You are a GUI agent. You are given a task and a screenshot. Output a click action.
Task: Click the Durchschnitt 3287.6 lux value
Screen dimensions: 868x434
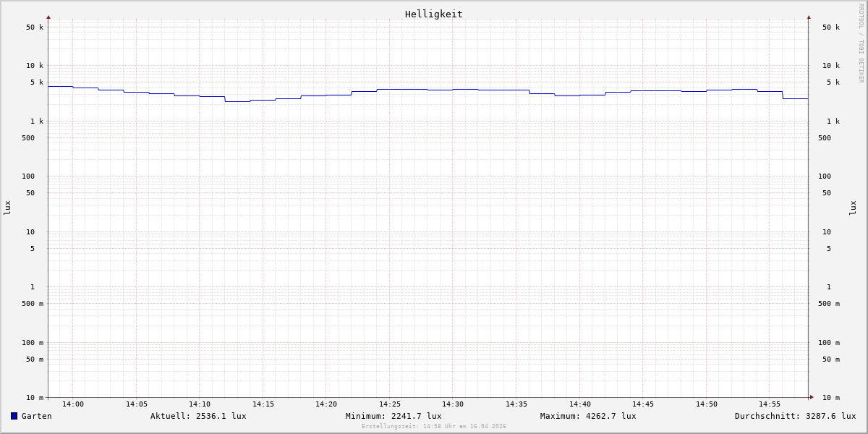point(795,416)
